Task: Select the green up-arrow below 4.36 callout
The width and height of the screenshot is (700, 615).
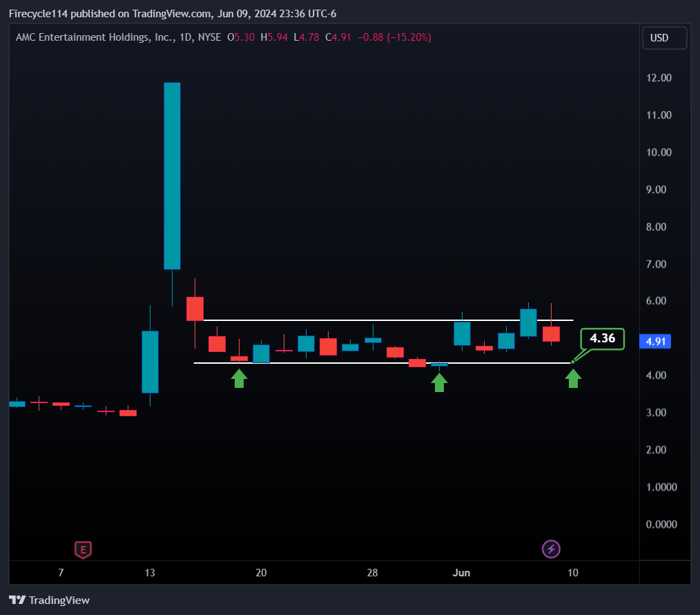Action: (573, 378)
